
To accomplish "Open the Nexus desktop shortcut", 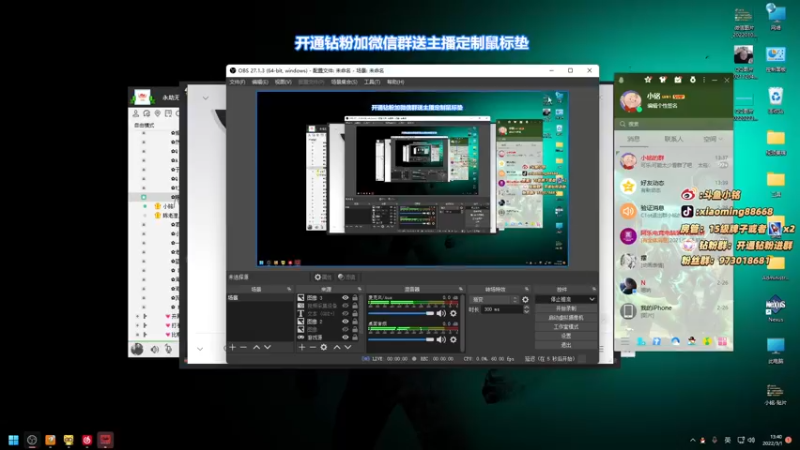I will pyautogui.click(x=776, y=308).
